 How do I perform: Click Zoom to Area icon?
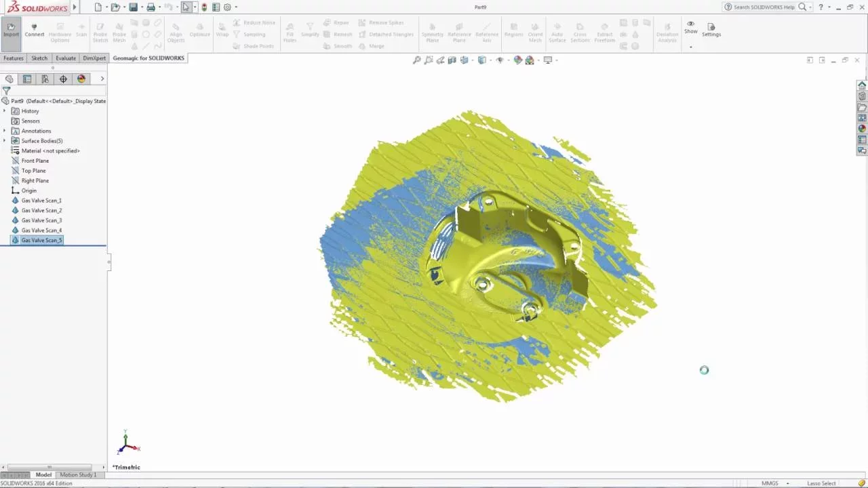(429, 60)
